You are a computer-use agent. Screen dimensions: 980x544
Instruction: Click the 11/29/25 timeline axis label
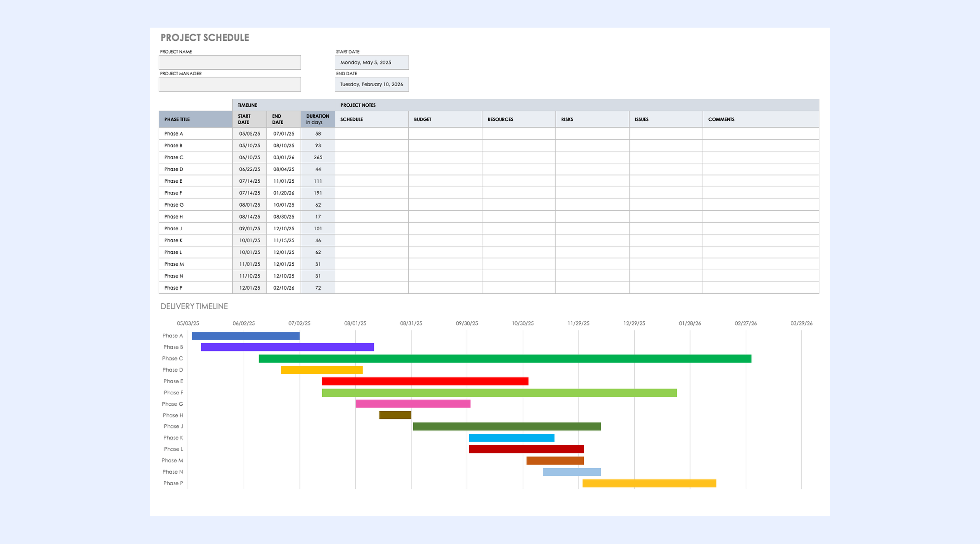[578, 323]
